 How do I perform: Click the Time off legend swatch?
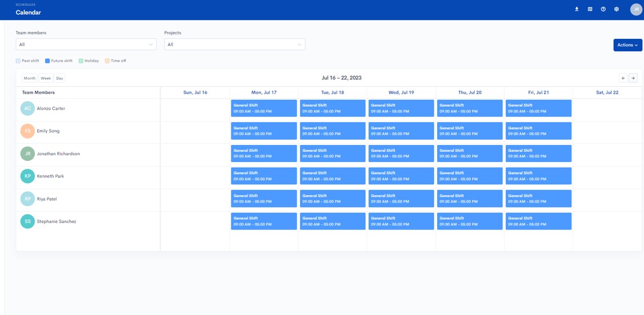tap(107, 60)
